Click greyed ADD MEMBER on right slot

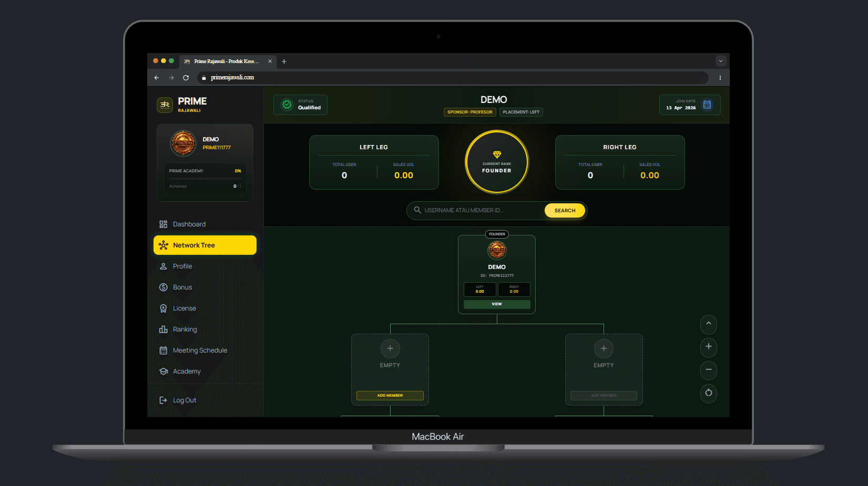(x=604, y=396)
